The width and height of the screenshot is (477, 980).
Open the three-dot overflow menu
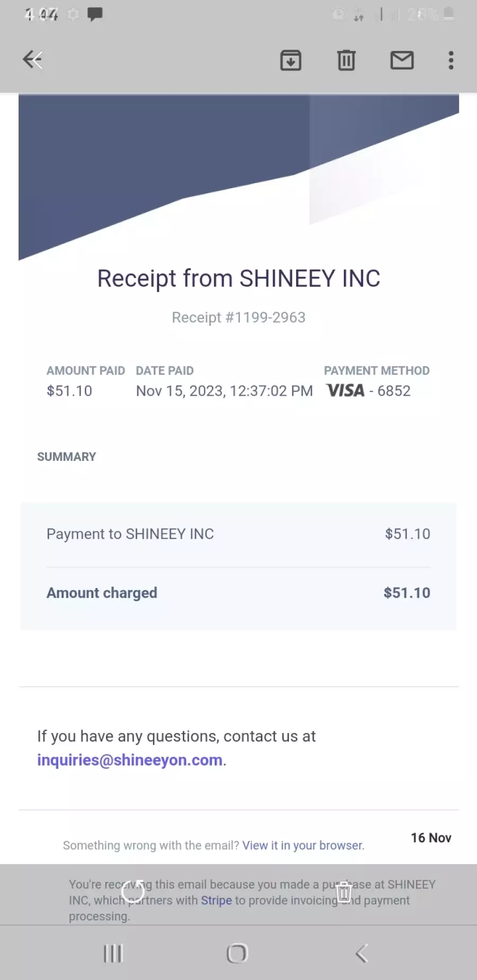click(451, 60)
